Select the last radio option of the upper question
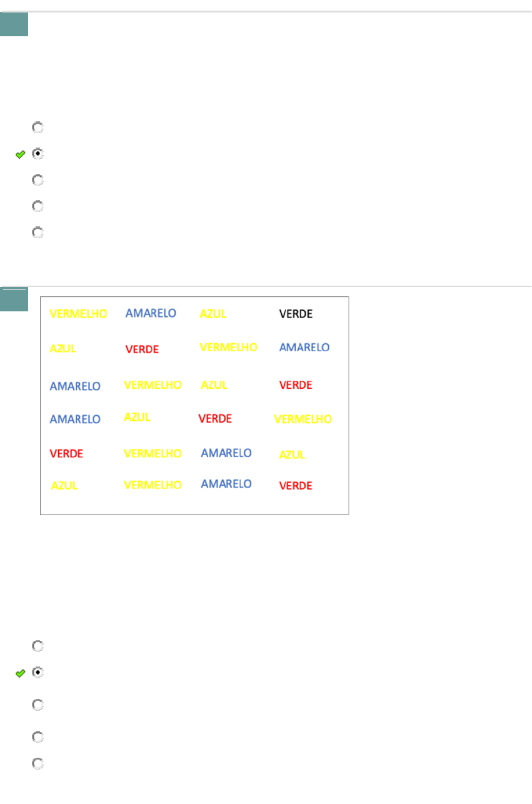 pyautogui.click(x=38, y=233)
